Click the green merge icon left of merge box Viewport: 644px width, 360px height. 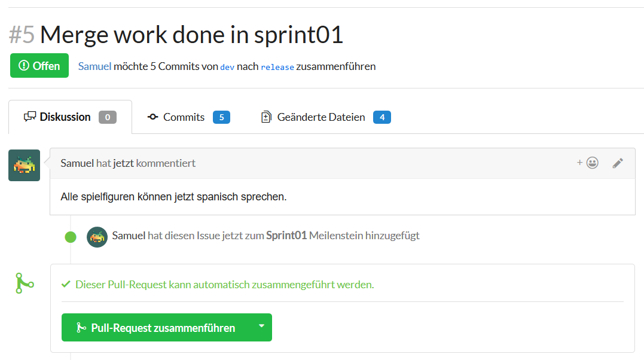[x=24, y=283]
